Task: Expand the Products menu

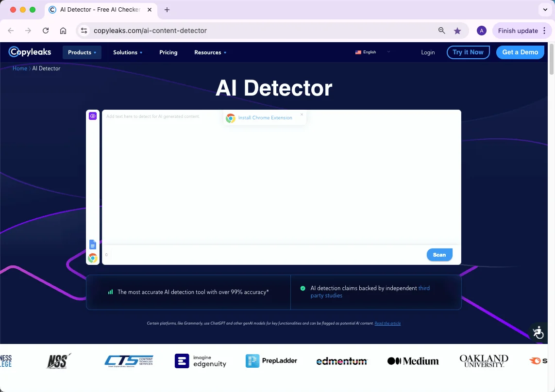Action: pyautogui.click(x=82, y=52)
